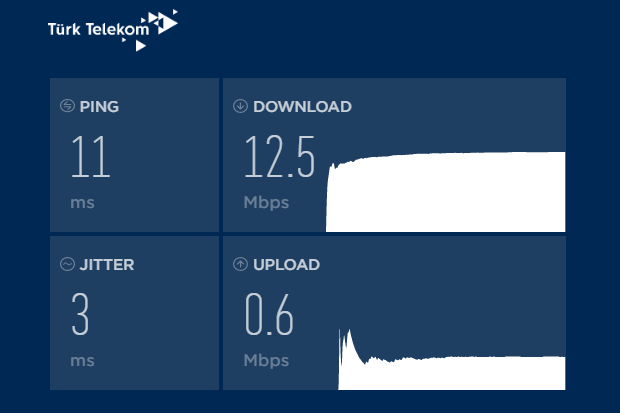Screen dimensions: 620x413
Task: Click the ping value 11
Action: 91,156
